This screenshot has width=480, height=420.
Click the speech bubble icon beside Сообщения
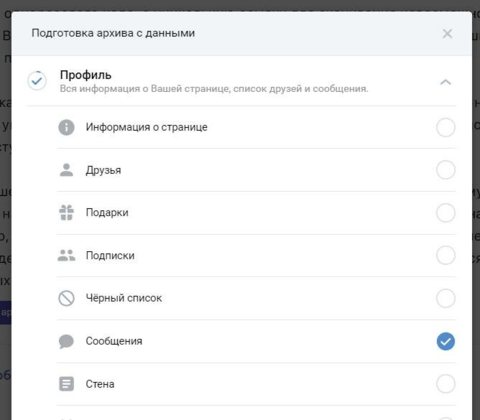[x=66, y=341]
